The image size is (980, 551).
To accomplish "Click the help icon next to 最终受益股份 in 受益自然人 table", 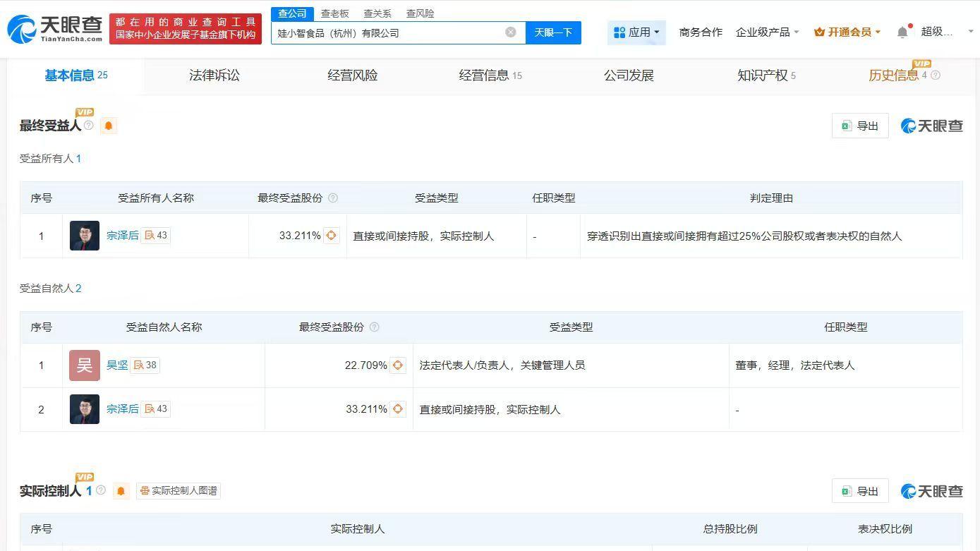I will coord(375,327).
